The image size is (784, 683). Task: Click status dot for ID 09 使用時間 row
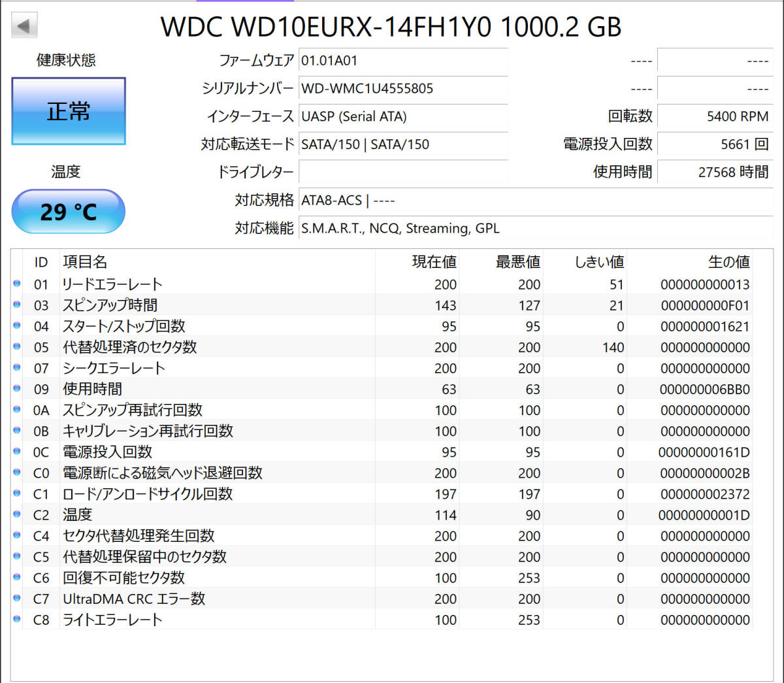tap(17, 388)
